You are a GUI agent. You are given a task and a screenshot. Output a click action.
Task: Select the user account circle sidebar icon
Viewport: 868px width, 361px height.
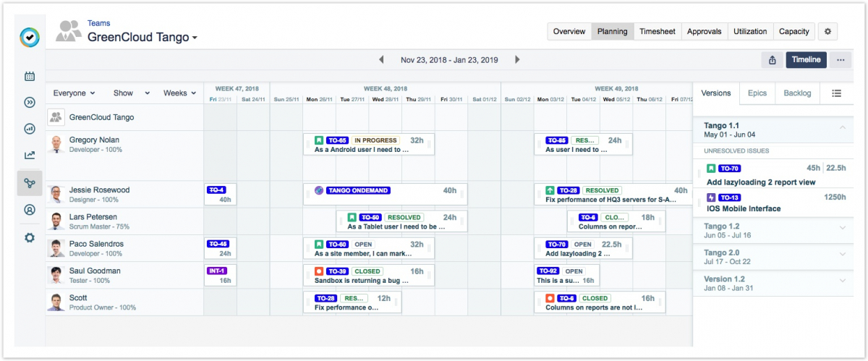coord(30,211)
